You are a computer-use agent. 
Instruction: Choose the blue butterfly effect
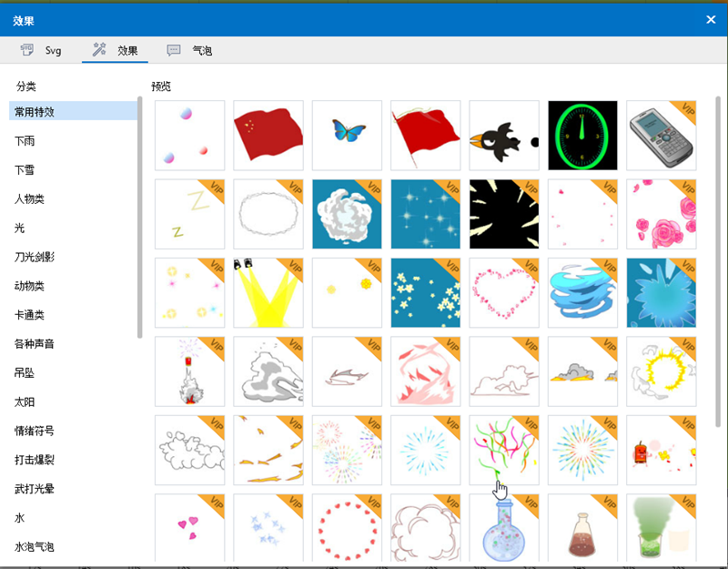pos(347,135)
